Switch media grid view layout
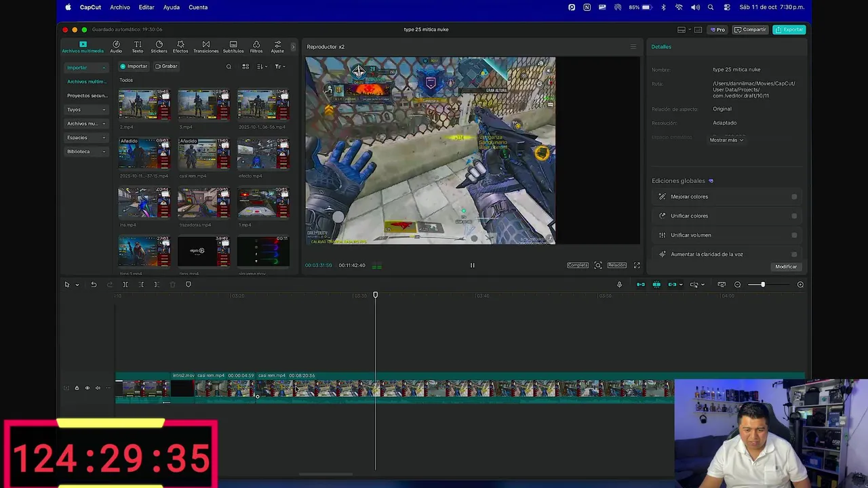The image size is (868, 488). click(245, 66)
